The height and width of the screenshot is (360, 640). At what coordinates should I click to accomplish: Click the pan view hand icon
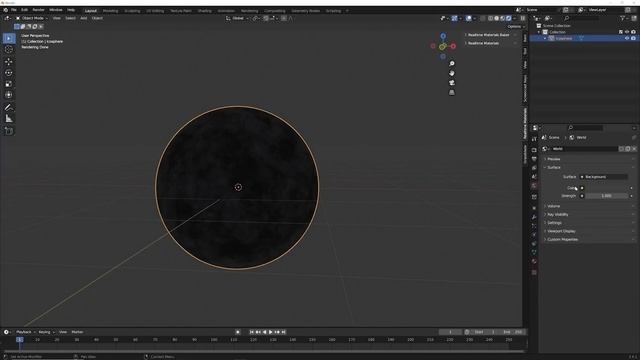[x=451, y=73]
